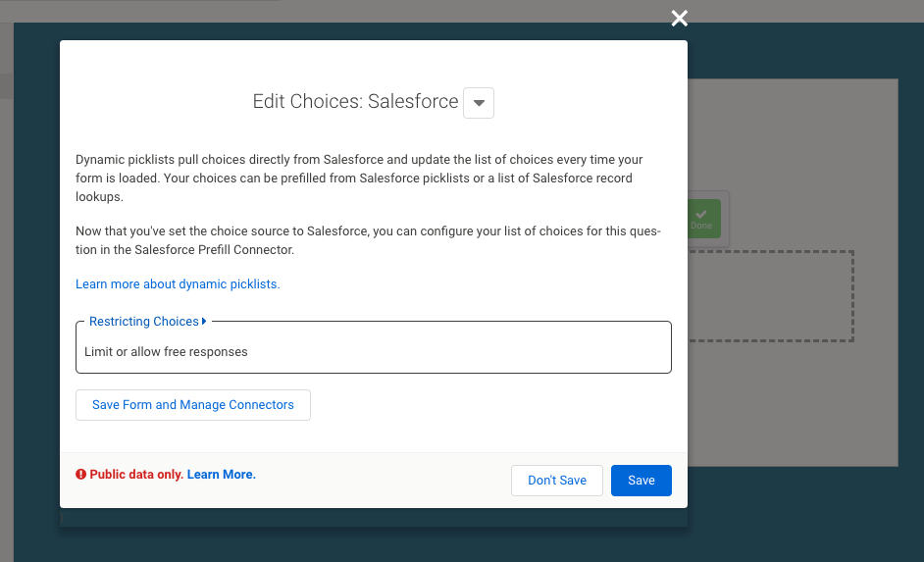Open the Learn More link beside Public data only
This screenshot has height=562, width=924.
point(221,475)
